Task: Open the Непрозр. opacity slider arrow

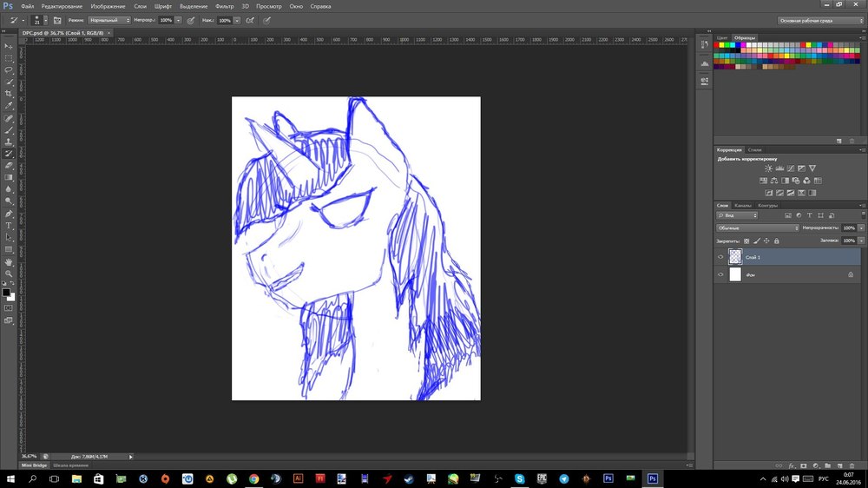Action: coord(178,21)
